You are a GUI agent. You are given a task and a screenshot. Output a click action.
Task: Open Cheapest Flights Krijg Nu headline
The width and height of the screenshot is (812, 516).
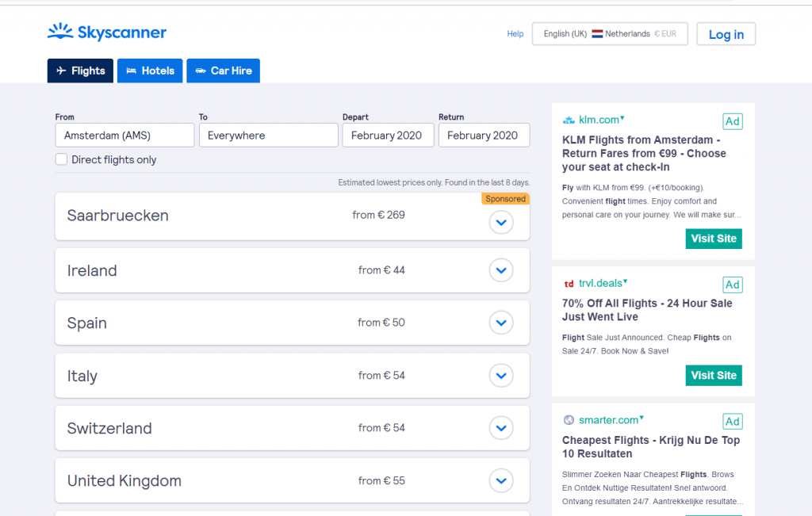651,447
